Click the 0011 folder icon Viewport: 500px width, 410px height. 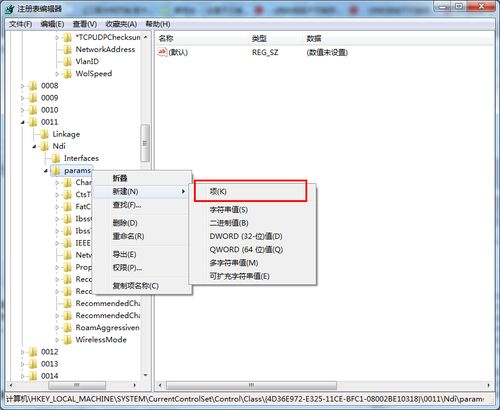click(33, 122)
